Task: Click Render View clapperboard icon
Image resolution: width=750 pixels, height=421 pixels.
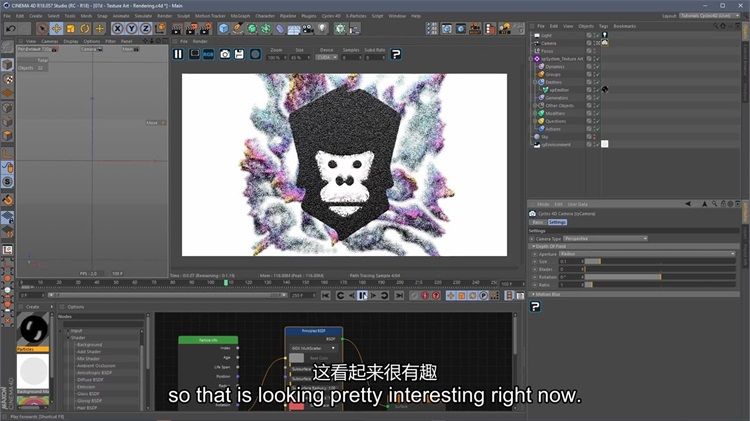Action: click(x=176, y=29)
